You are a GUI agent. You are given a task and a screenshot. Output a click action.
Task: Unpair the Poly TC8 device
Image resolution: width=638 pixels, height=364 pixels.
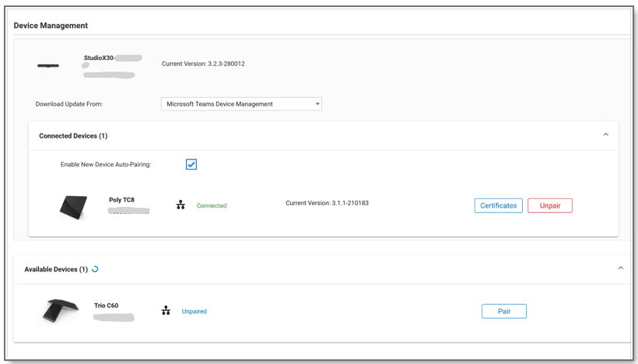click(550, 206)
